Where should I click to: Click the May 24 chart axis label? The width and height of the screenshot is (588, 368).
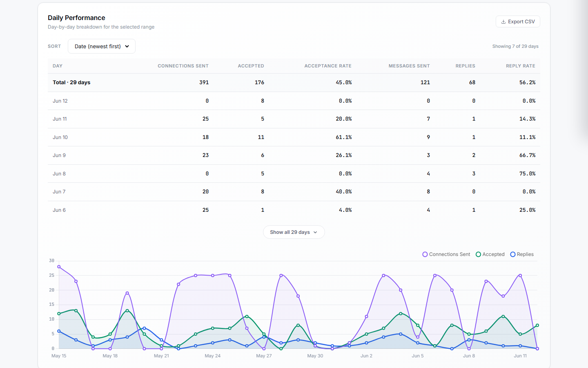coord(213,356)
